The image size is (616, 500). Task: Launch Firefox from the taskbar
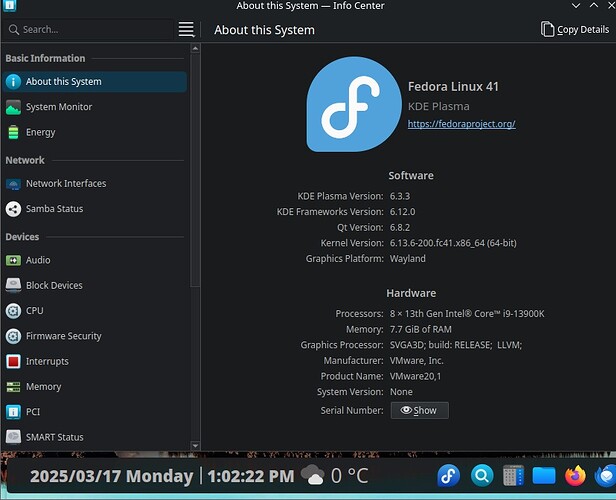pyautogui.click(x=575, y=476)
